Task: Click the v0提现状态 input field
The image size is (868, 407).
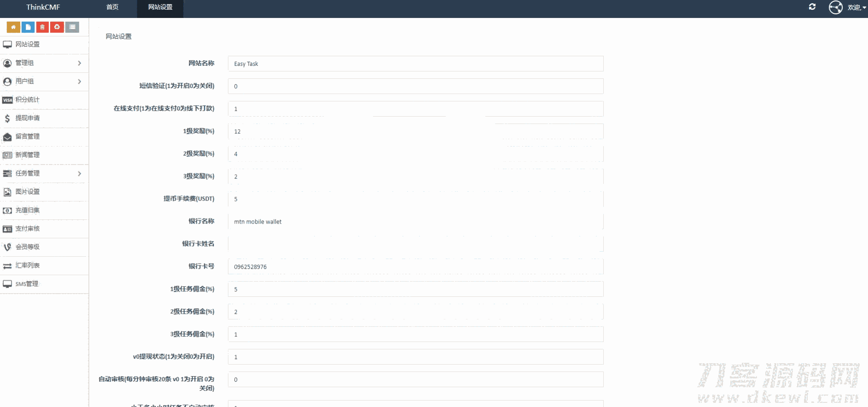Action: coord(416,357)
